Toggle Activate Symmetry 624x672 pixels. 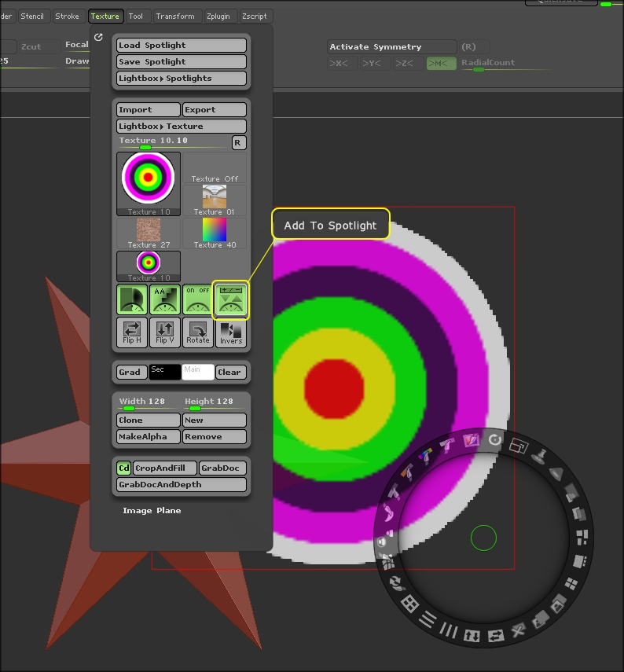click(x=391, y=46)
